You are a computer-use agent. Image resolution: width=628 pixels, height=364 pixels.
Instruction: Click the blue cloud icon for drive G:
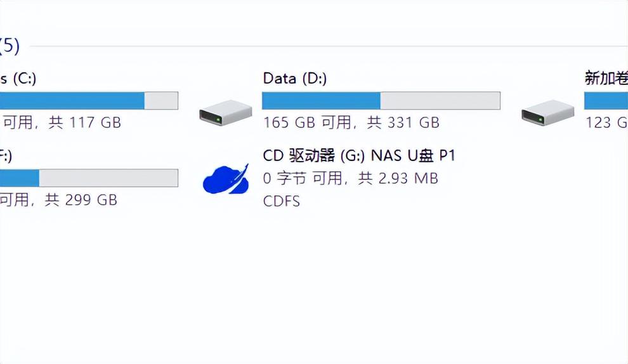[x=225, y=179]
